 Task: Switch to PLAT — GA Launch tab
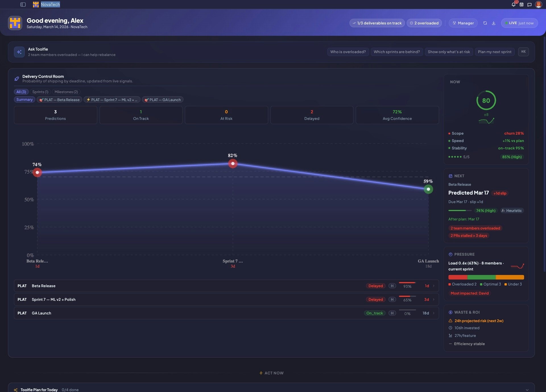[162, 100]
